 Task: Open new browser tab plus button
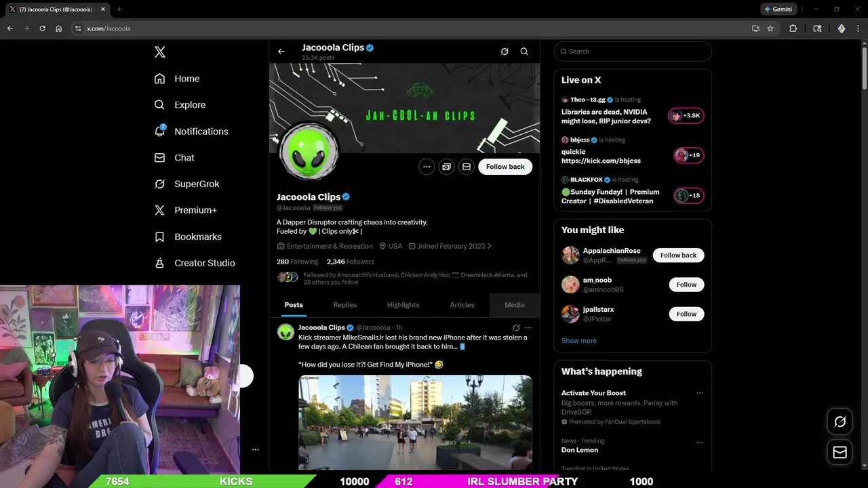119,9
